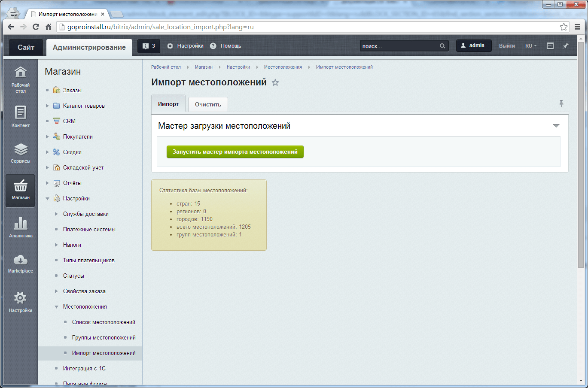This screenshot has width=588, height=388.
Task: Expand the Налоги tree node
Action: coord(56,245)
